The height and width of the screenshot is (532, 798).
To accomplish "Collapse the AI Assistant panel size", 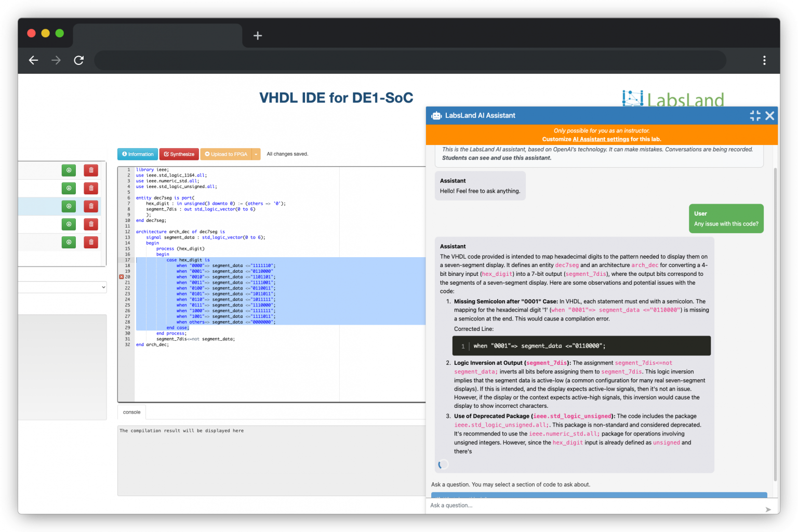I will [755, 116].
